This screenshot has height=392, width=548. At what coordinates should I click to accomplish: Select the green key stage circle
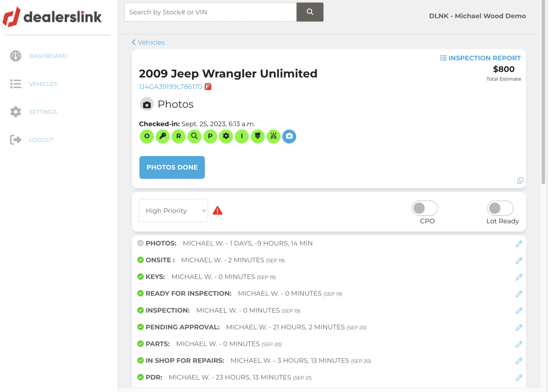(163, 136)
